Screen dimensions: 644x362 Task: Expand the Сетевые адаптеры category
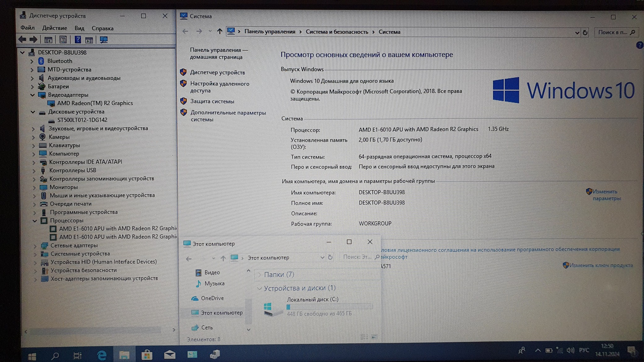coord(35,246)
